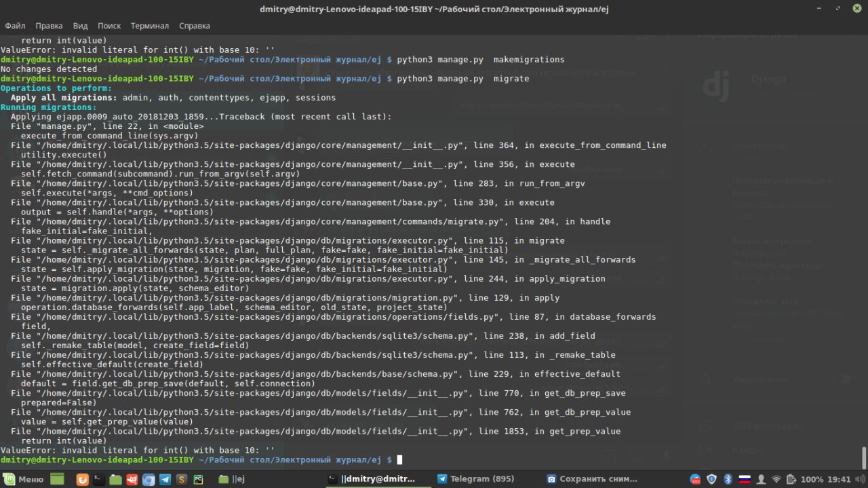Click the 'prepared=False)' line
The height and width of the screenshot is (488, 868).
[58, 402]
